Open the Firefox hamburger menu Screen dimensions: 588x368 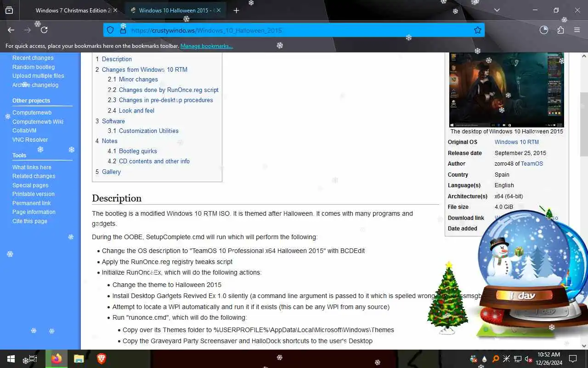(577, 30)
